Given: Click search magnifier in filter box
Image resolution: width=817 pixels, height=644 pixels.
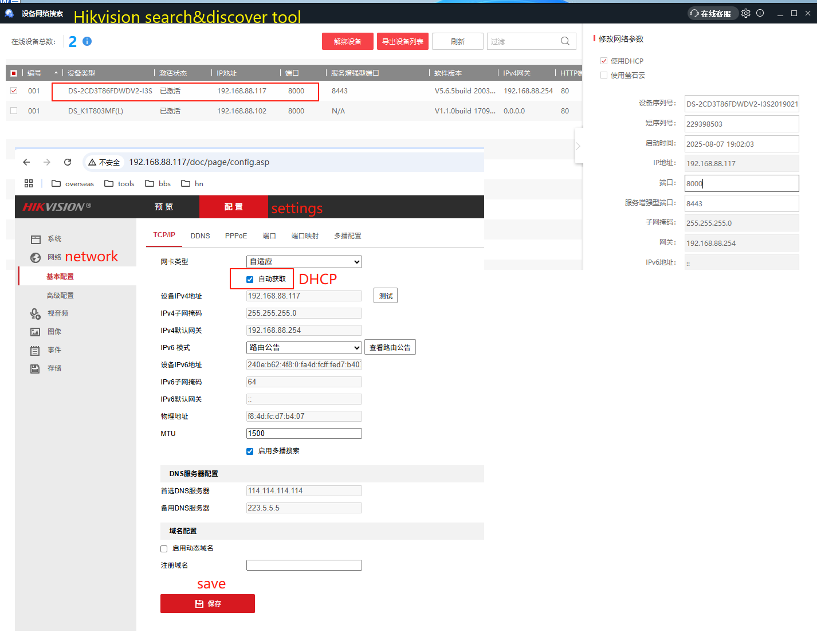Looking at the screenshot, I should click(x=565, y=41).
